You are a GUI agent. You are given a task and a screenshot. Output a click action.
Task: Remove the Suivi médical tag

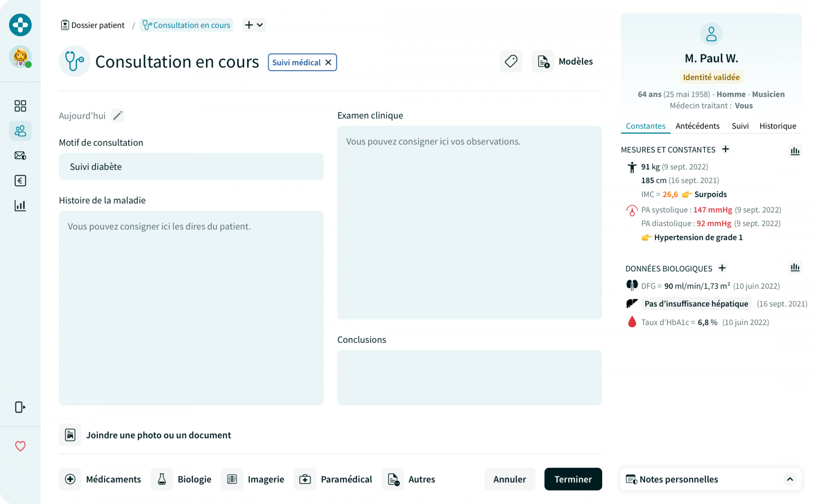(328, 62)
